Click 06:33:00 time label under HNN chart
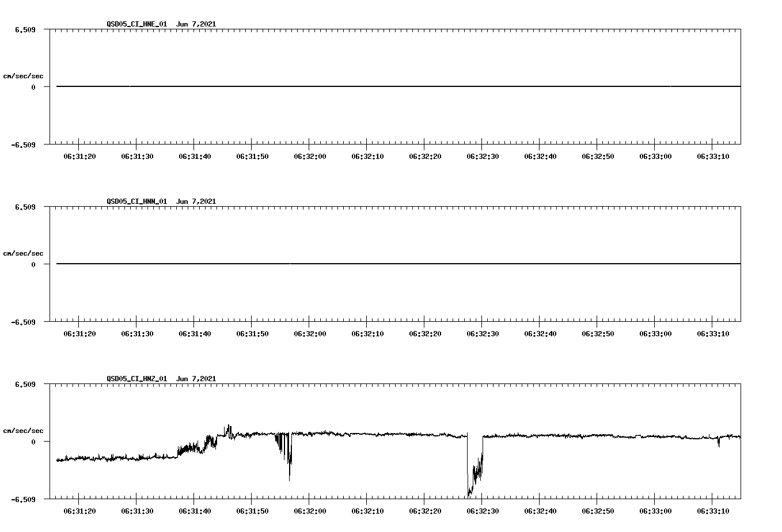The width and height of the screenshot is (782, 532). (x=655, y=334)
